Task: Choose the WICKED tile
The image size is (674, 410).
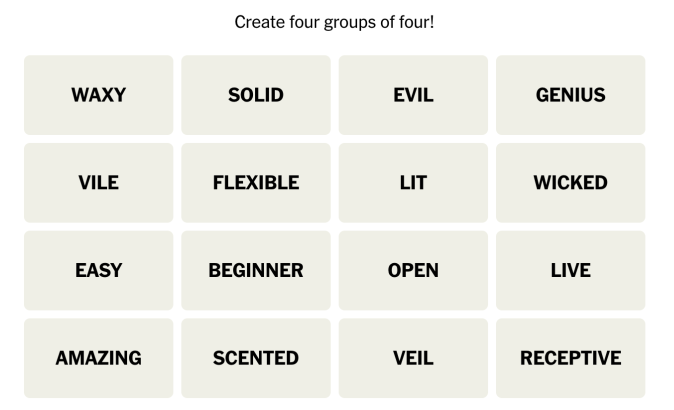Action: coord(570,183)
